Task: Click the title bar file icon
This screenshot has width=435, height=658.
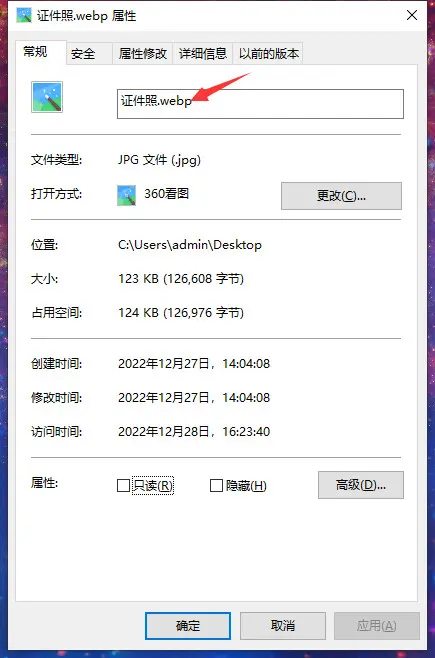Action: point(24,16)
